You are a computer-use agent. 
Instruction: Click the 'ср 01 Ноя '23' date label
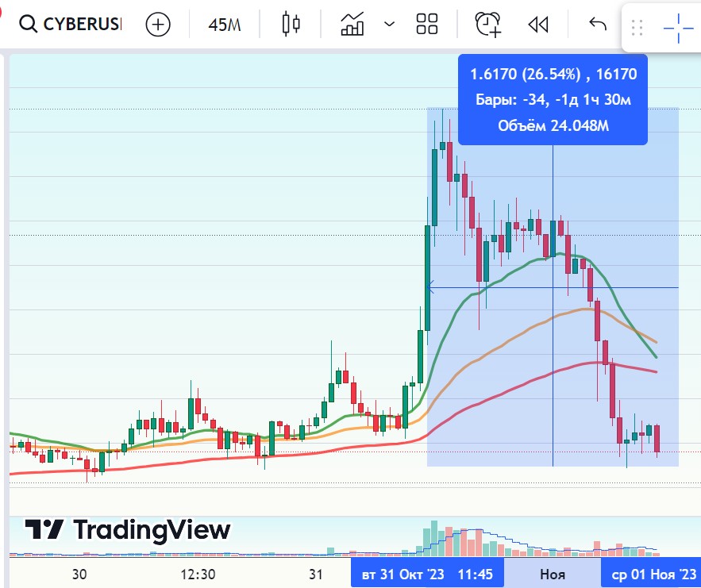point(653,574)
